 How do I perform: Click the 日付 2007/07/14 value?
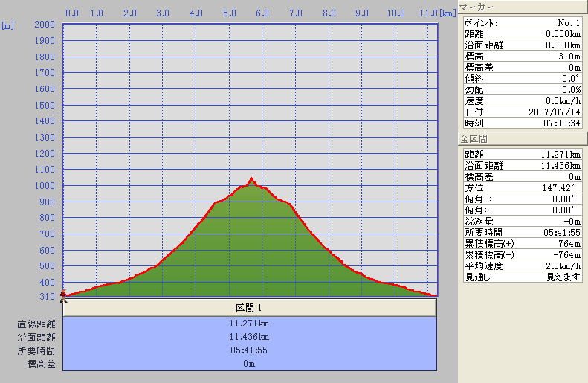click(x=555, y=112)
